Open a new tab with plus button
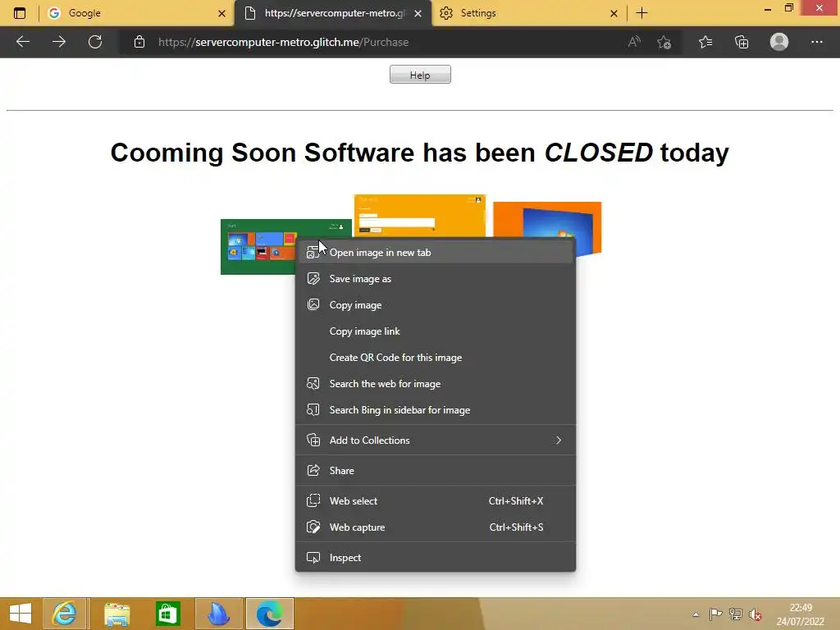This screenshot has height=630, width=840. pos(641,13)
